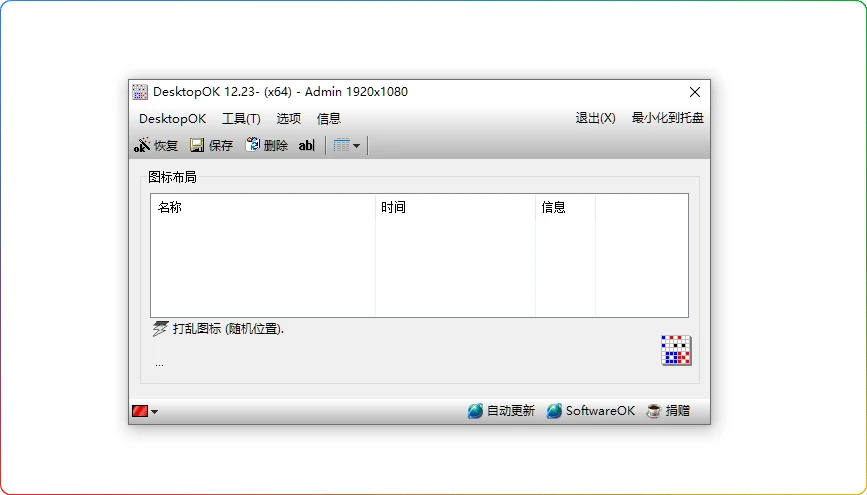Image resolution: width=867 pixels, height=495 pixels.
Task: Click the Save (保存) toolbar button
Action: (211, 145)
